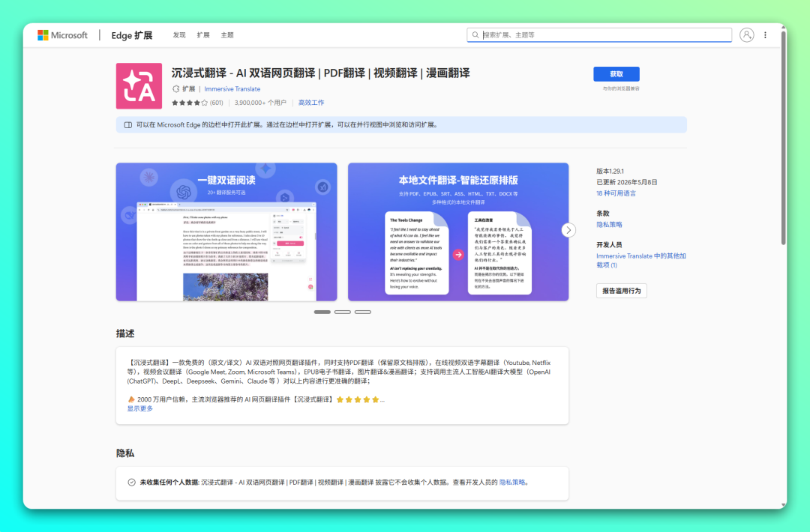Click the Microsoft logo
Viewport: 810px width, 532px height.
(x=62, y=35)
